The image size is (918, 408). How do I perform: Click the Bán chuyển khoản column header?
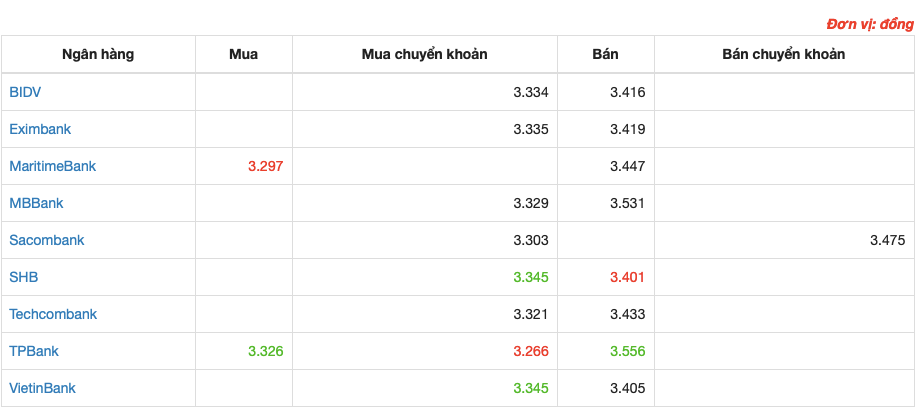784,54
